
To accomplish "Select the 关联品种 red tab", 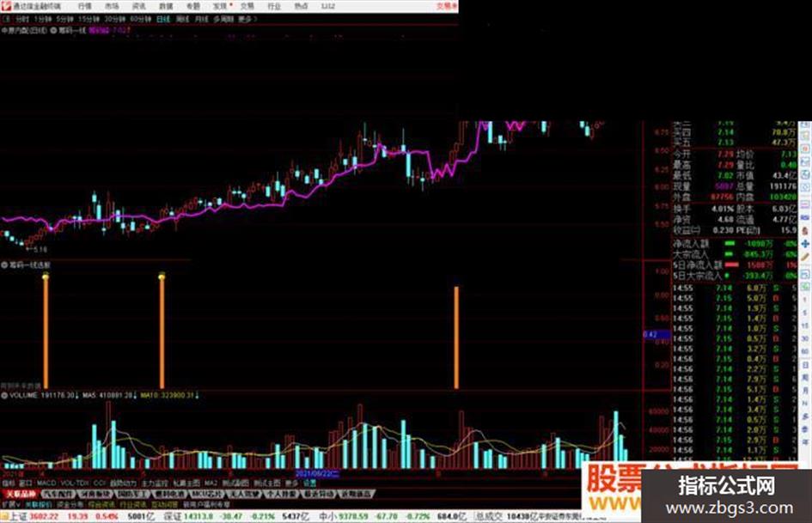I will [x=21, y=494].
